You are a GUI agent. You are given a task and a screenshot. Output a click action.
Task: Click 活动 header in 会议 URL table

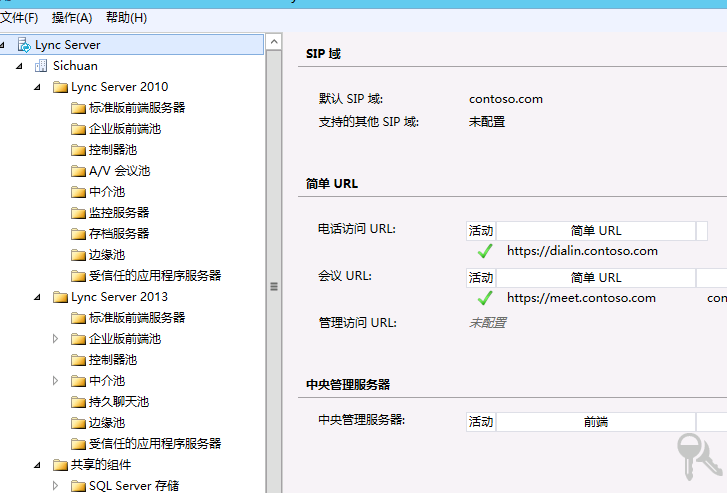[x=481, y=278]
